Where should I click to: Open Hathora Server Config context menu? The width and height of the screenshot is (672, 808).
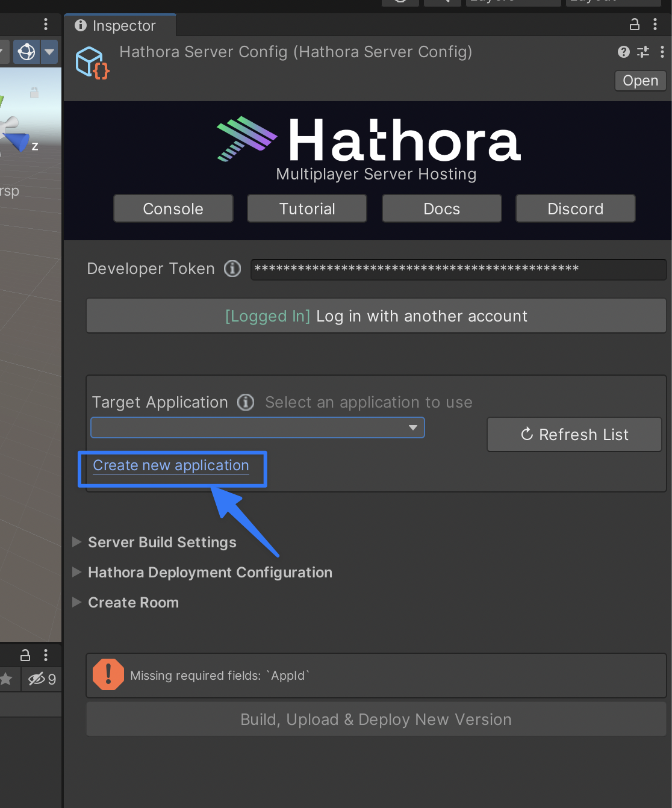(662, 52)
